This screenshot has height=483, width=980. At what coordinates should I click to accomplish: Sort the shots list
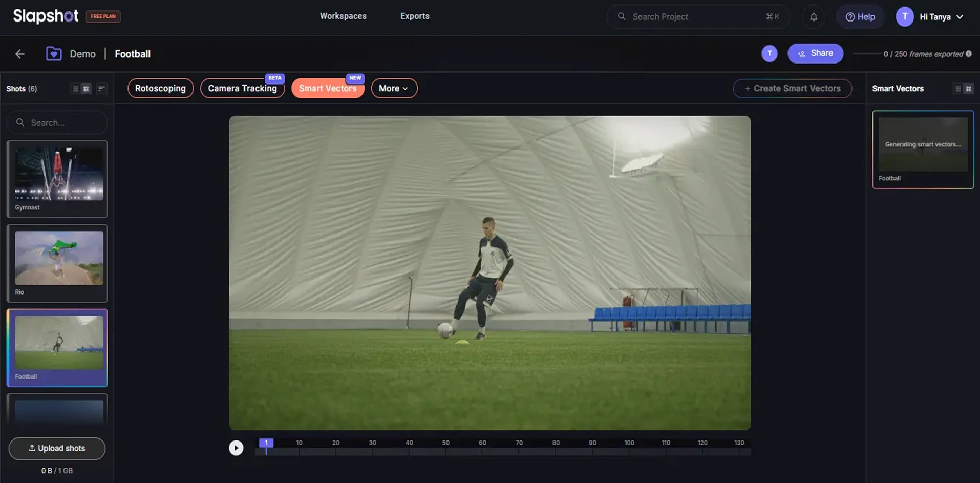pos(101,89)
